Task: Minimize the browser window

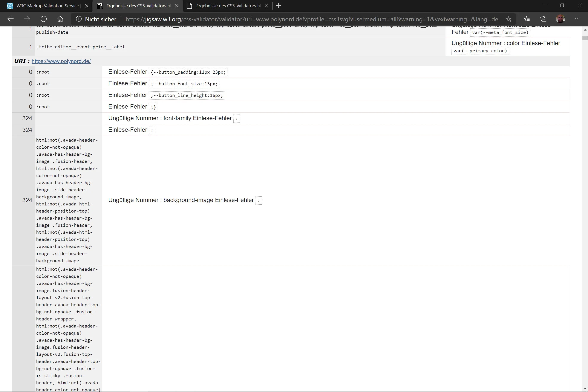Action: click(545, 5)
